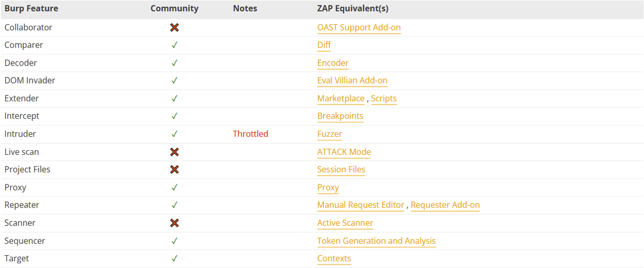Open the Breakpoints link
The height and width of the screenshot is (268, 644).
340,116
